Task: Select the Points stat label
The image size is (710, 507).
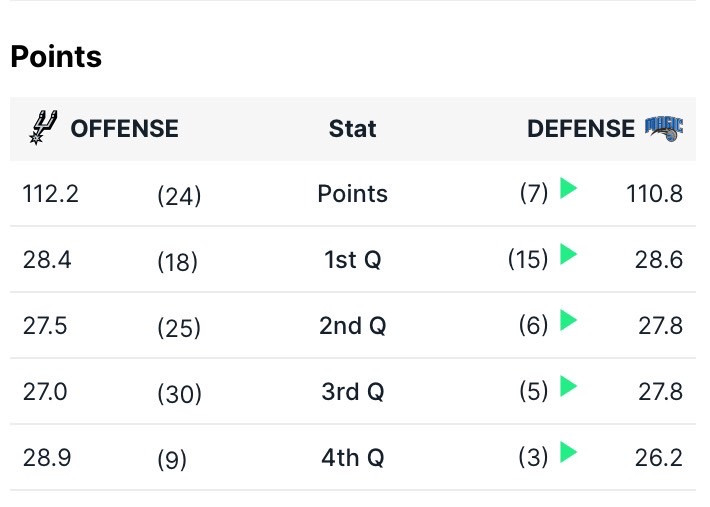Action: click(x=352, y=194)
